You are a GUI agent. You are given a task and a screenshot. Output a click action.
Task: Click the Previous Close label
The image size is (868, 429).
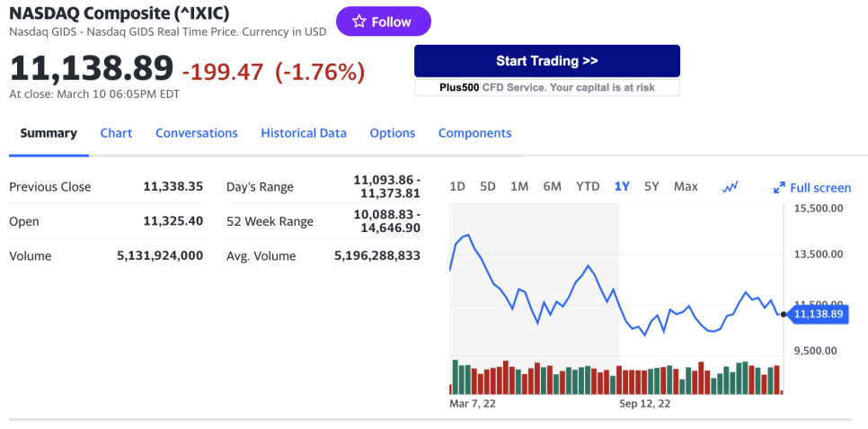[49, 187]
